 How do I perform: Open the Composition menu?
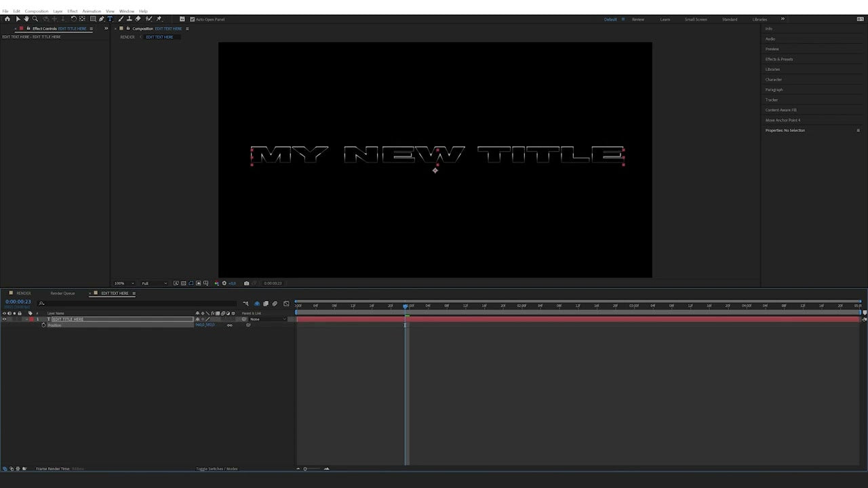[x=36, y=11]
